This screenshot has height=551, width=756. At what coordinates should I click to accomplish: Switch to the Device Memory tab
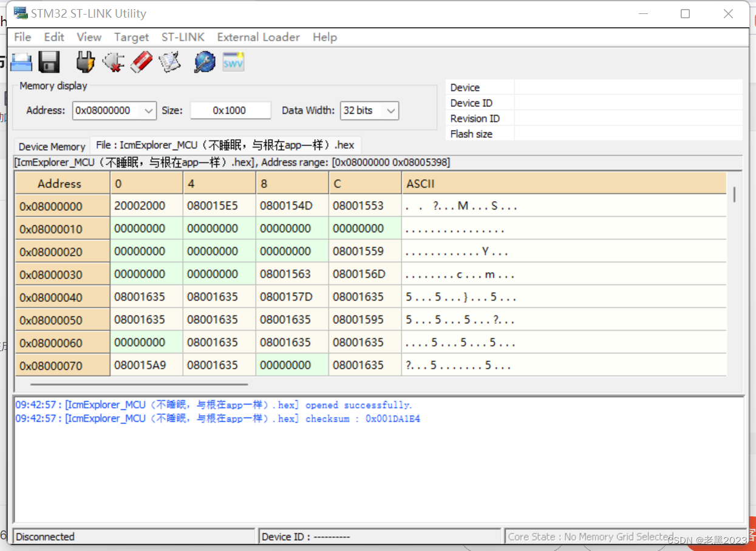pos(52,146)
